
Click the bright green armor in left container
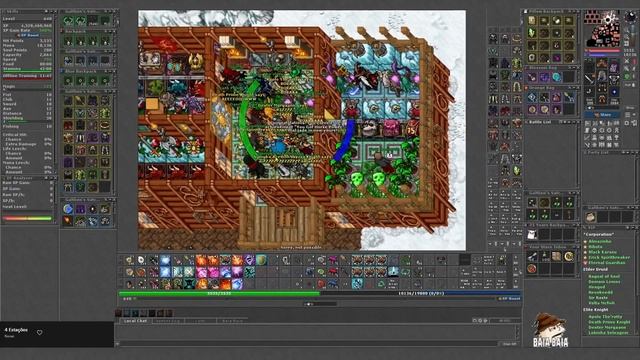click(105, 113)
